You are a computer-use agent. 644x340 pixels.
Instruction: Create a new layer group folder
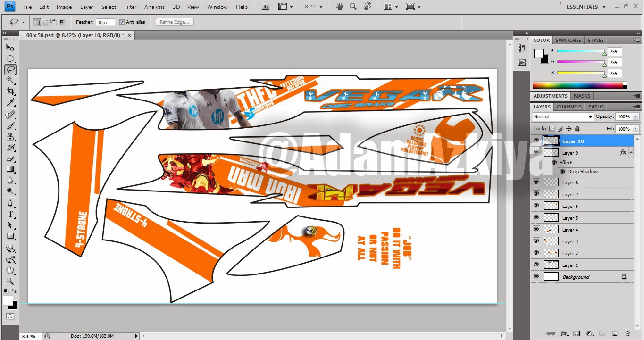pos(602,333)
